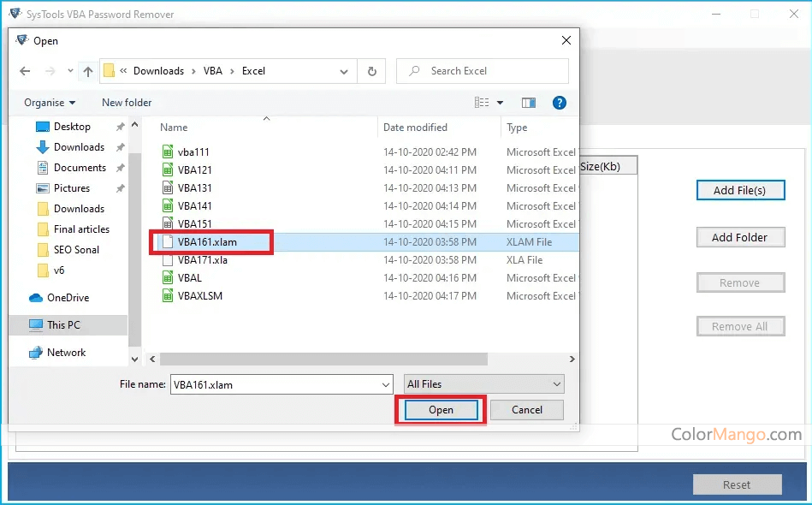
Task: Select the VBA171.xla file
Action: (202, 260)
